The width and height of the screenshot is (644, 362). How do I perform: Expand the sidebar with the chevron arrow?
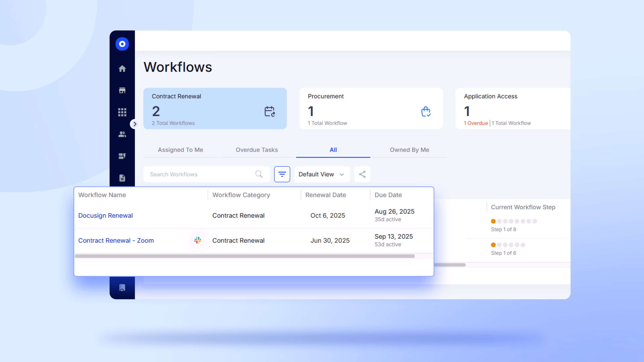[x=135, y=124]
